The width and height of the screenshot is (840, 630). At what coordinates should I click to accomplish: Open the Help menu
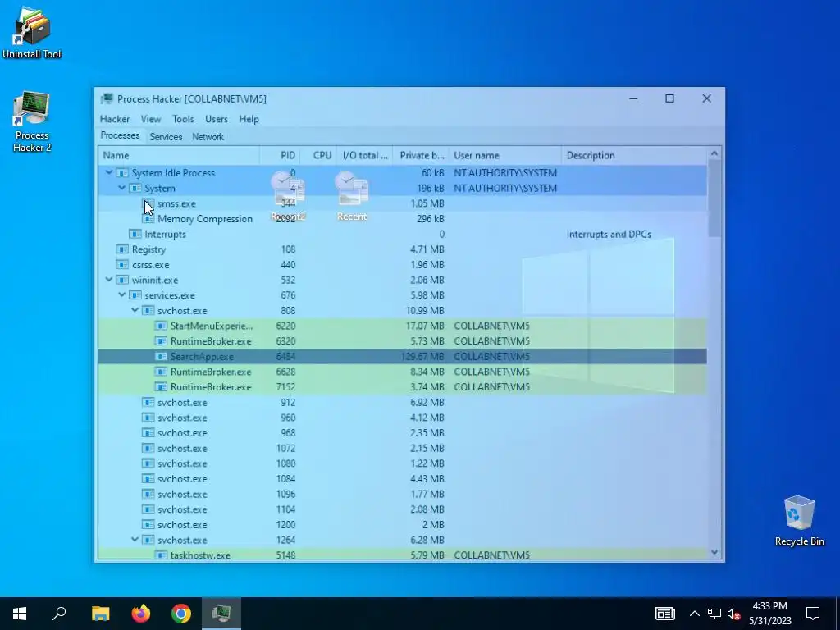click(x=249, y=119)
